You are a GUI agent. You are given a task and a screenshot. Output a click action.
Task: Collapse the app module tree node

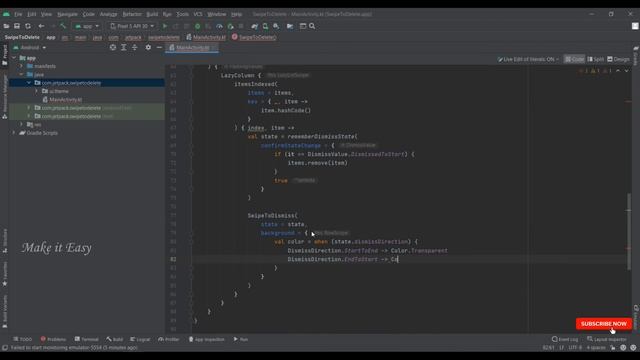pos(14,58)
